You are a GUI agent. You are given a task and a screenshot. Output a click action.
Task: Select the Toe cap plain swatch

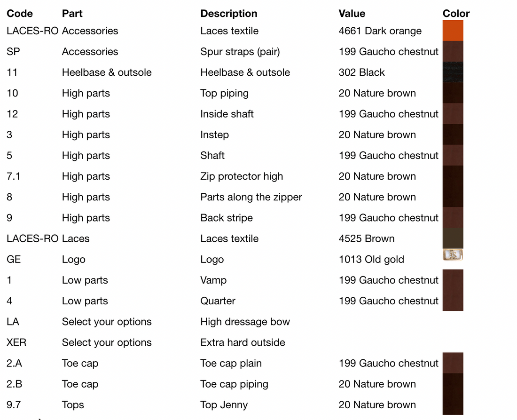click(x=453, y=363)
